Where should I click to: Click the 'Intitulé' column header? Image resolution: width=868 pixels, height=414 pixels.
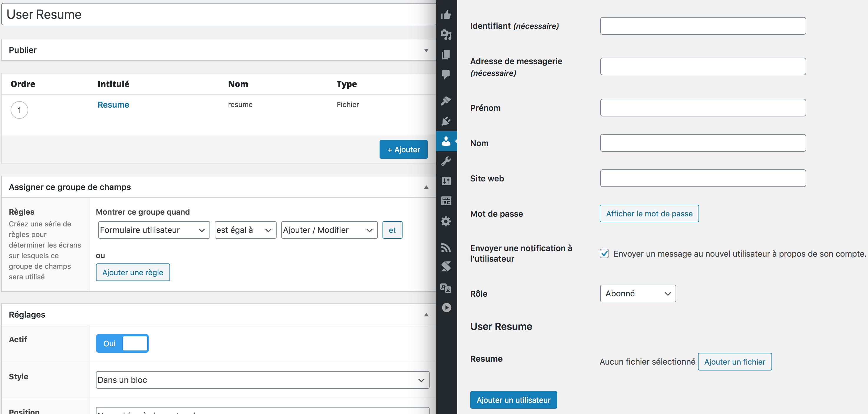pos(113,84)
